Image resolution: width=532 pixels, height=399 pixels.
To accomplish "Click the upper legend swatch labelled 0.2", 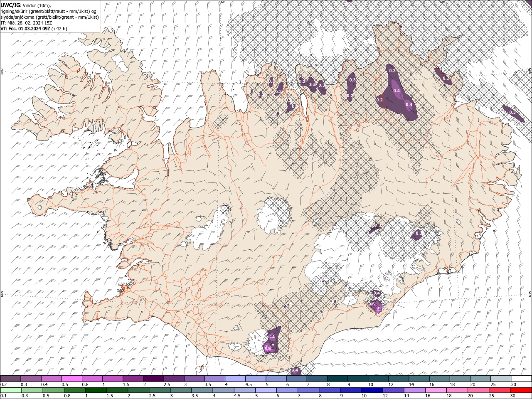I will coord(11,379).
